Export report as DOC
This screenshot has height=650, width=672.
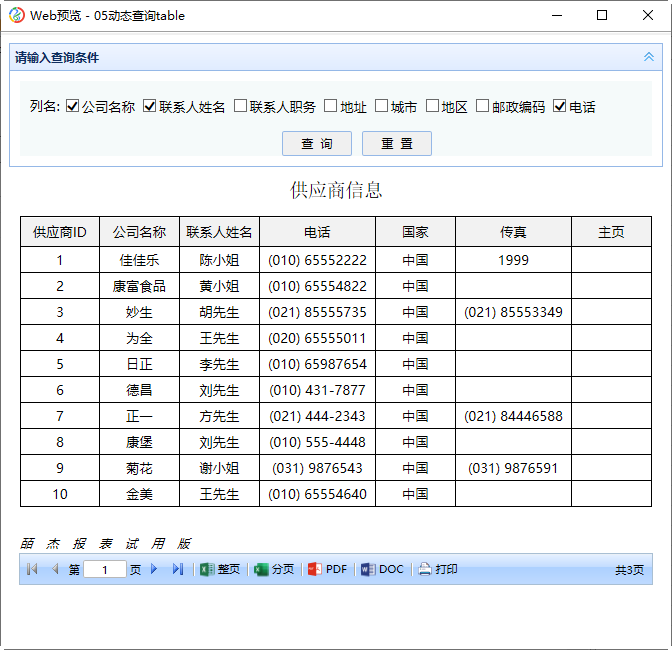click(x=381, y=569)
